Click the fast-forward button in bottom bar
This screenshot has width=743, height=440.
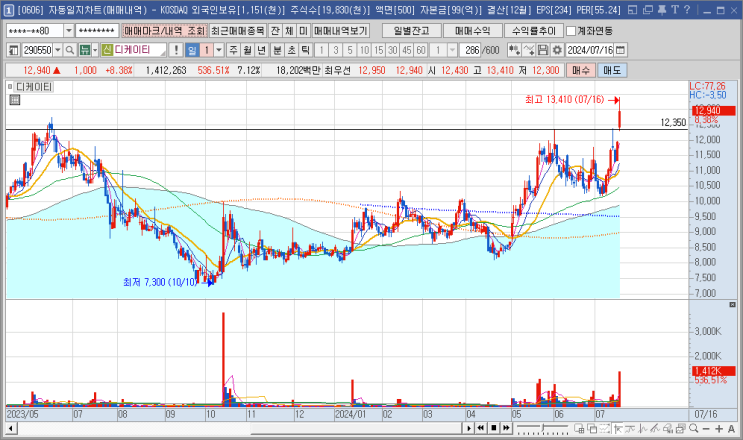tap(506, 428)
